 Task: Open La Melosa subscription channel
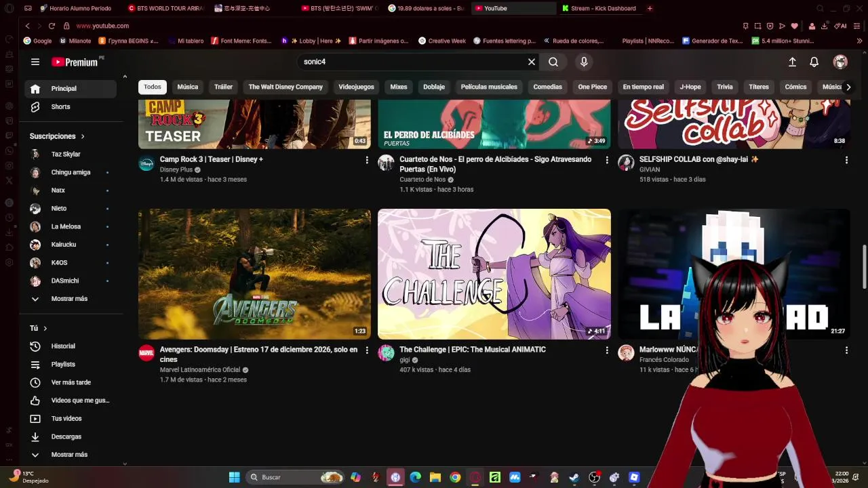point(71,226)
